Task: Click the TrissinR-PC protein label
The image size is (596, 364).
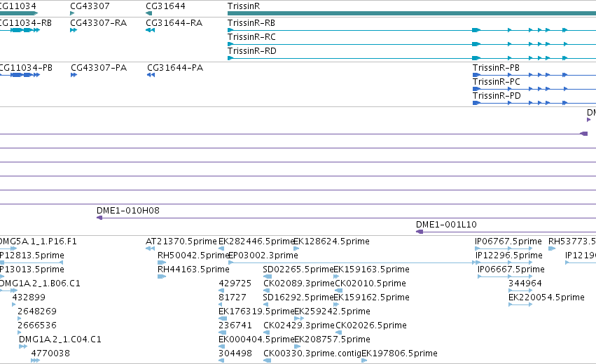Action: [496, 82]
